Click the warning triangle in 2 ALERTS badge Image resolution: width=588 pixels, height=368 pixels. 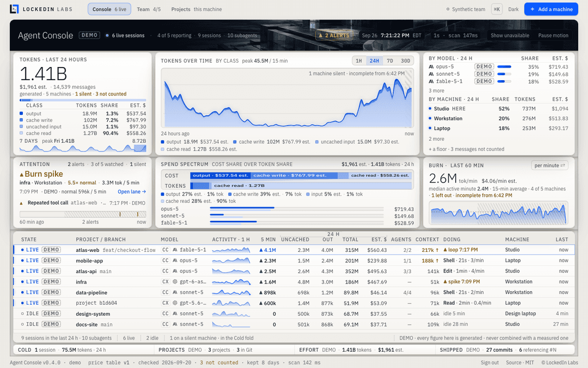point(321,35)
